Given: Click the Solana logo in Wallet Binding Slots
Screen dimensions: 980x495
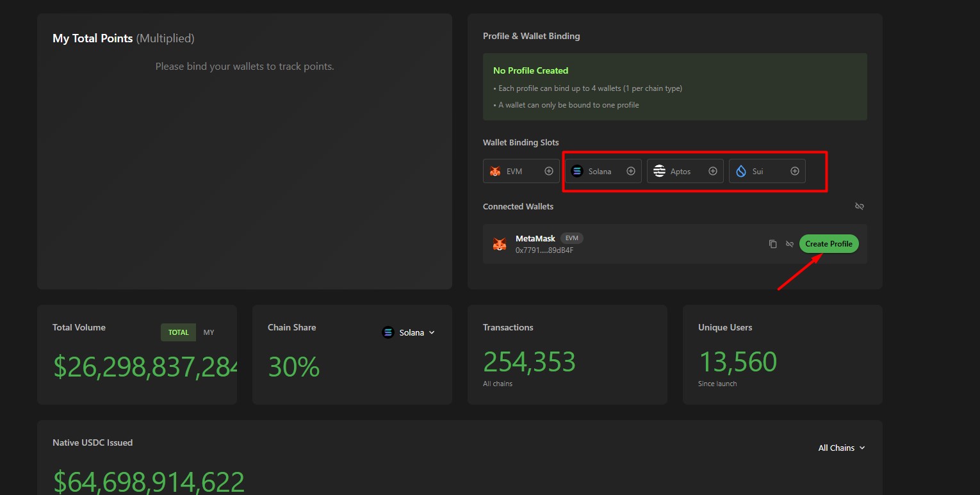Looking at the screenshot, I should tap(577, 171).
